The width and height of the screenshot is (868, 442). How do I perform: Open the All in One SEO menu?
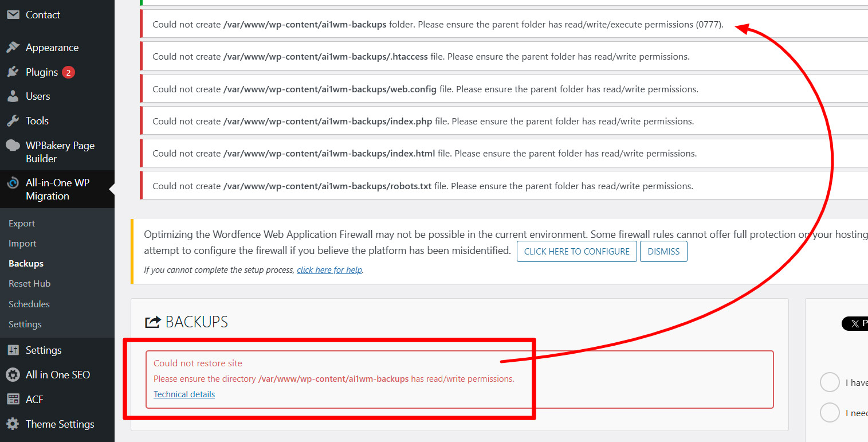tap(57, 375)
